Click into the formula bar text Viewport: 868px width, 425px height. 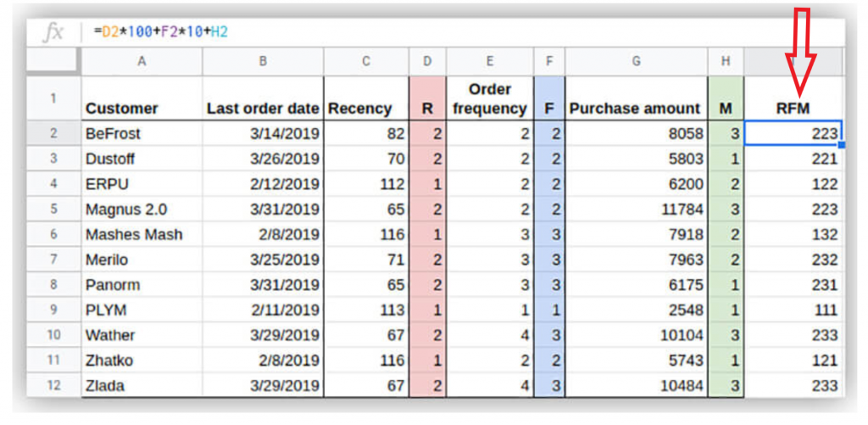[x=161, y=32]
